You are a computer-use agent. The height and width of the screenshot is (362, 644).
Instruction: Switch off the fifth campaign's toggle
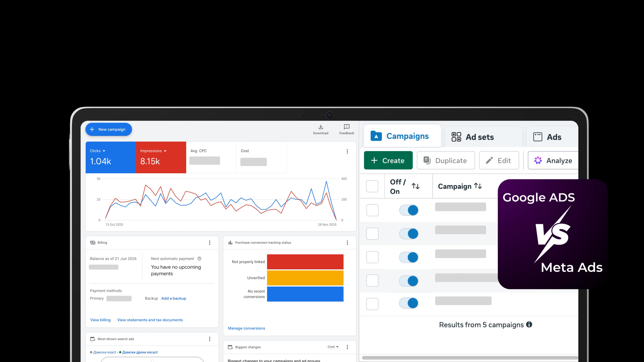[x=409, y=303]
